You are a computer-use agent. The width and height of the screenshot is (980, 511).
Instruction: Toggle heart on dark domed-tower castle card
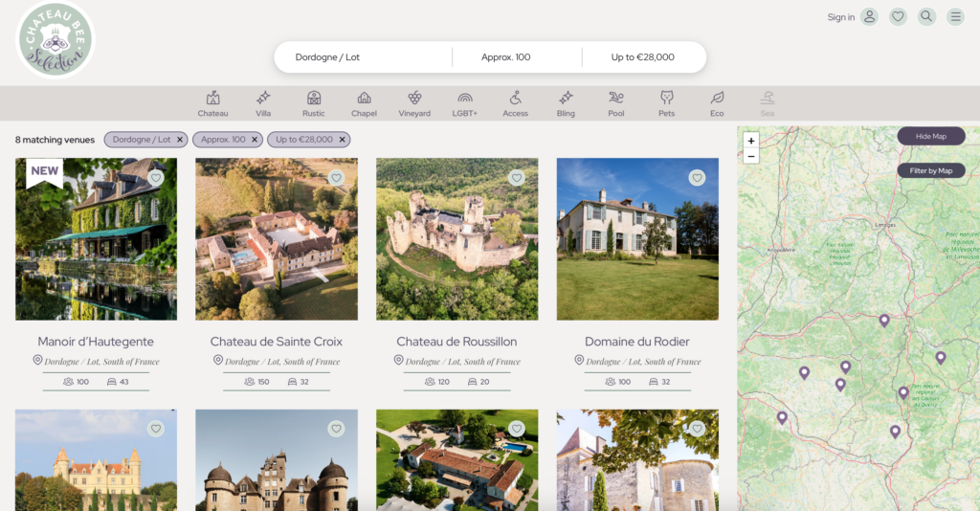click(x=336, y=429)
